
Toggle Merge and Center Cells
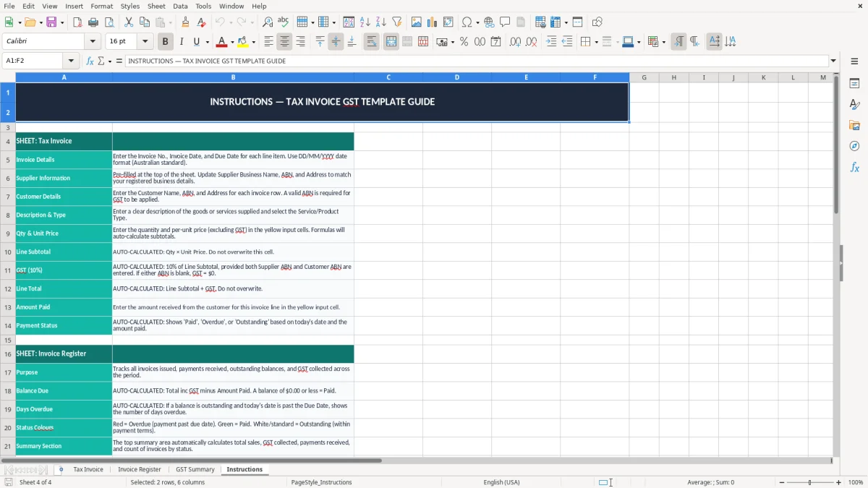(x=391, y=42)
